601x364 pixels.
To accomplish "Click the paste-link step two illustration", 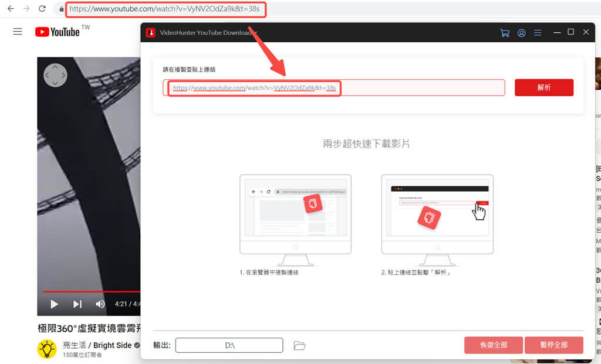I will click(437, 220).
